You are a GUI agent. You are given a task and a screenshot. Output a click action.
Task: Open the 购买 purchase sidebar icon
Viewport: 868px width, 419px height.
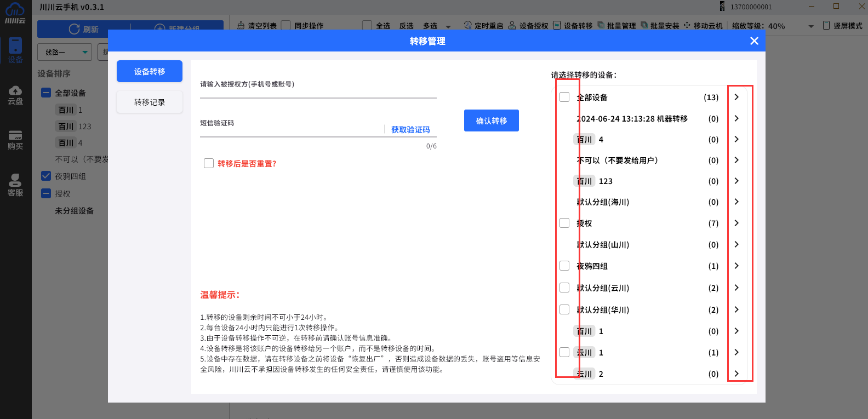(x=15, y=139)
